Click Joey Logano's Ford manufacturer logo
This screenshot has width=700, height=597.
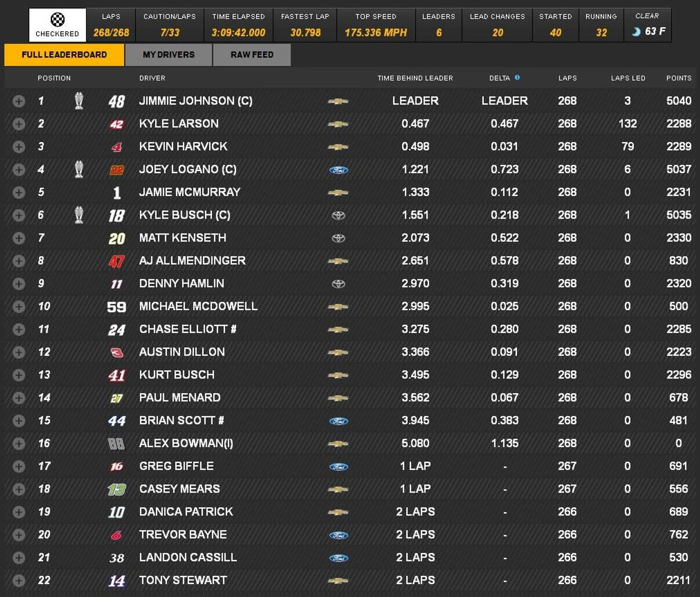click(338, 170)
